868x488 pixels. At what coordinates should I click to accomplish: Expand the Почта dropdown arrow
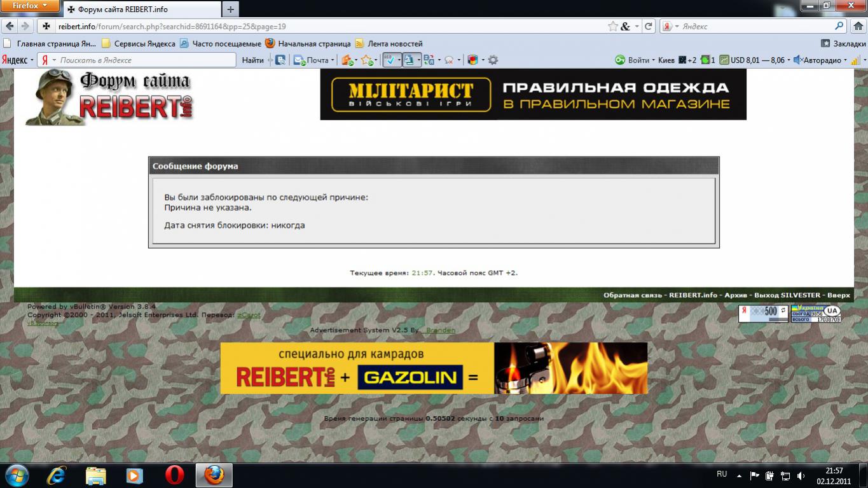pos(333,60)
